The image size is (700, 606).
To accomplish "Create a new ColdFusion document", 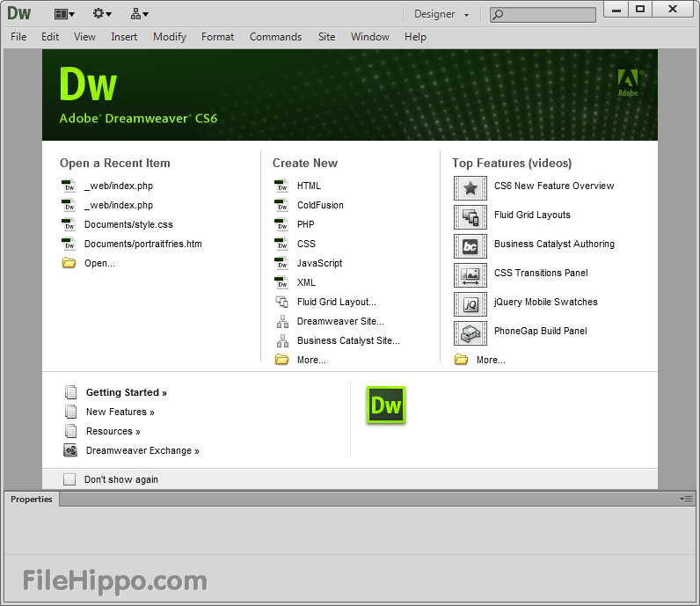I will [320, 206].
